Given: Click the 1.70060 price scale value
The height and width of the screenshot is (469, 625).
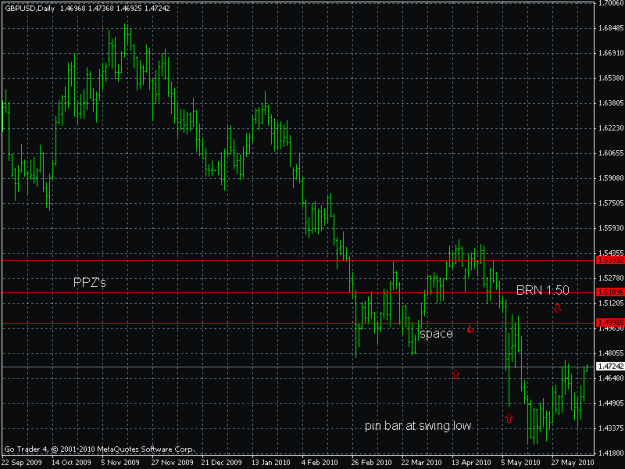Looking at the screenshot, I should click(610, 3).
